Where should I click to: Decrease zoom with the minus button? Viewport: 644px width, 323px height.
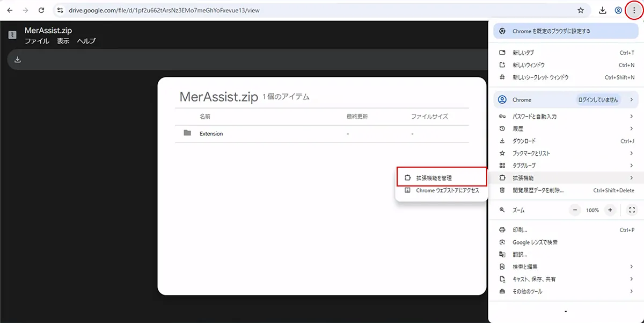[x=575, y=210]
